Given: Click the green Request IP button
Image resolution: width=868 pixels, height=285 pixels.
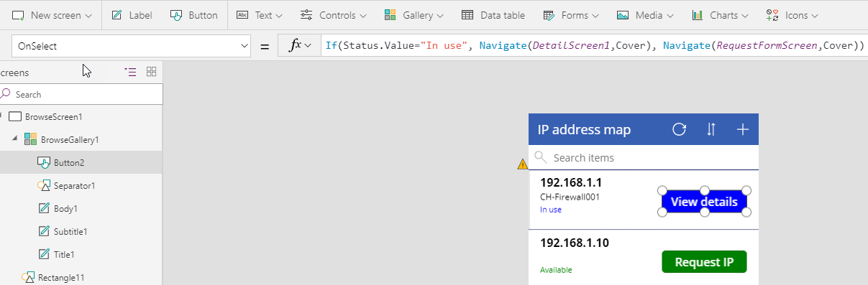Looking at the screenshot, I should (x=704, y=262).
